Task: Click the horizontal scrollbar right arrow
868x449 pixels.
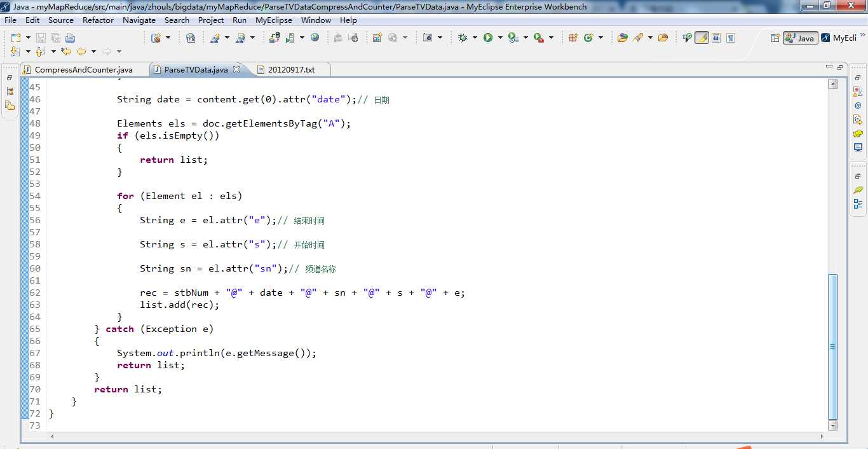Action: [822, 437]
